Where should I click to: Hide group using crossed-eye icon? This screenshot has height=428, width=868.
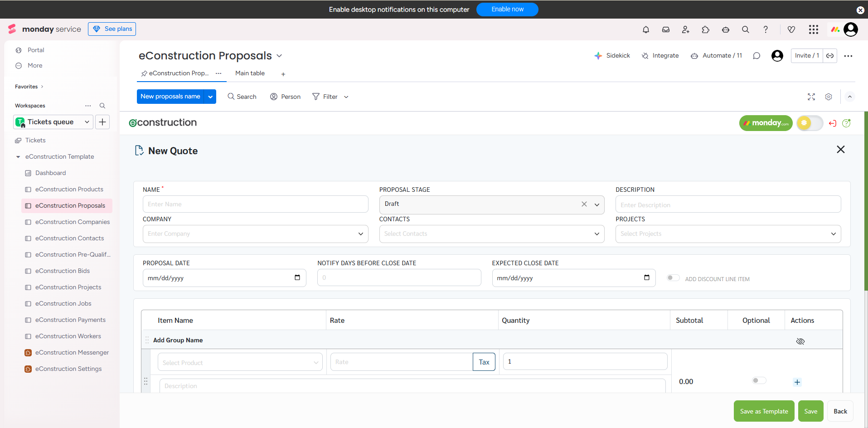(800, 341)
